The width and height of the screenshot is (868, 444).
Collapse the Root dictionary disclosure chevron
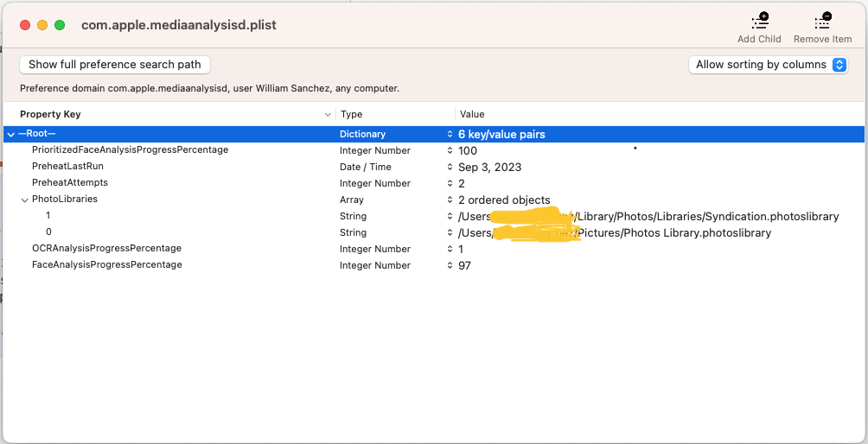click(x=10, y=135)
